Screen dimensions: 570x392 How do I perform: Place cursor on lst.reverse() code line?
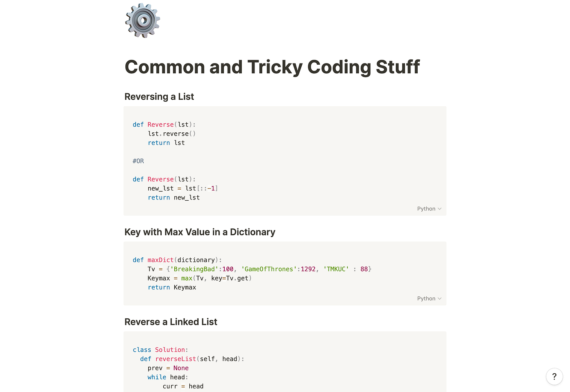point(172,134)
